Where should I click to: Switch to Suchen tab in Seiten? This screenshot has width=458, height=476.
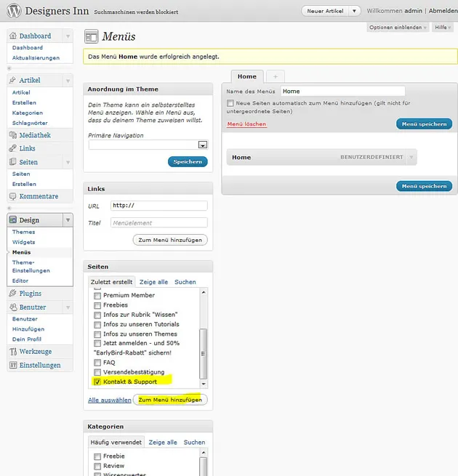pyautogui.click(x=185, y=282)
